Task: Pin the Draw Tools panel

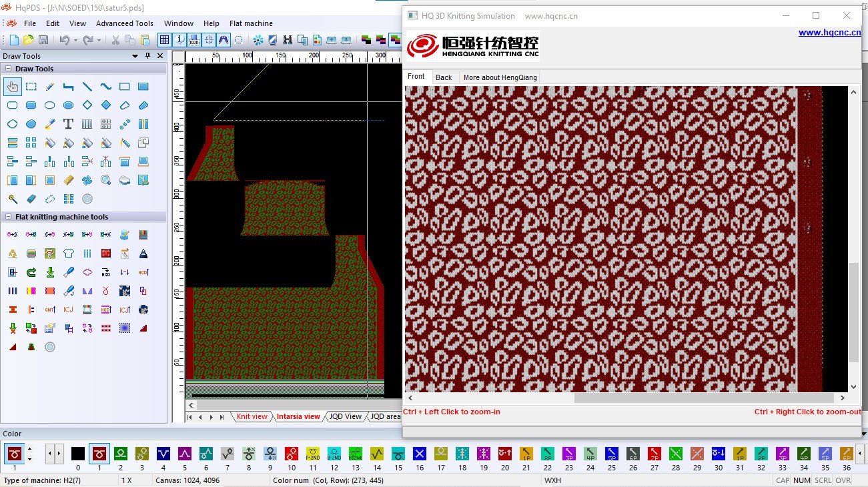Action: tap(147, 56)
